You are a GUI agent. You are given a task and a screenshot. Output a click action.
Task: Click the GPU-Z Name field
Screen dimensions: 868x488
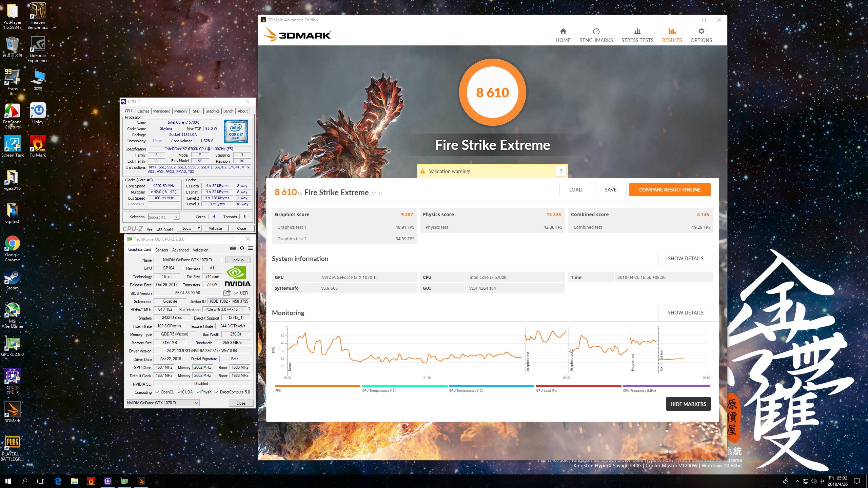pos(188,260)
